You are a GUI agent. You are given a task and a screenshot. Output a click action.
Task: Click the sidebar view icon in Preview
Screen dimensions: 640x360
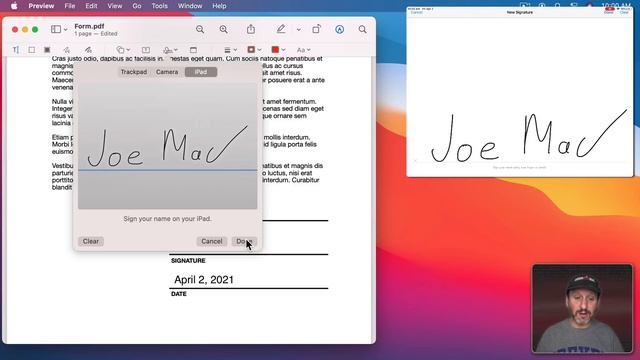(56, 29)
